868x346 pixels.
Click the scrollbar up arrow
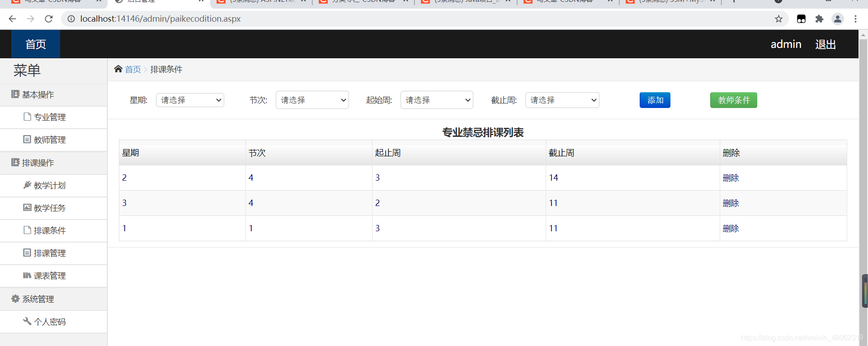(863, 34)
